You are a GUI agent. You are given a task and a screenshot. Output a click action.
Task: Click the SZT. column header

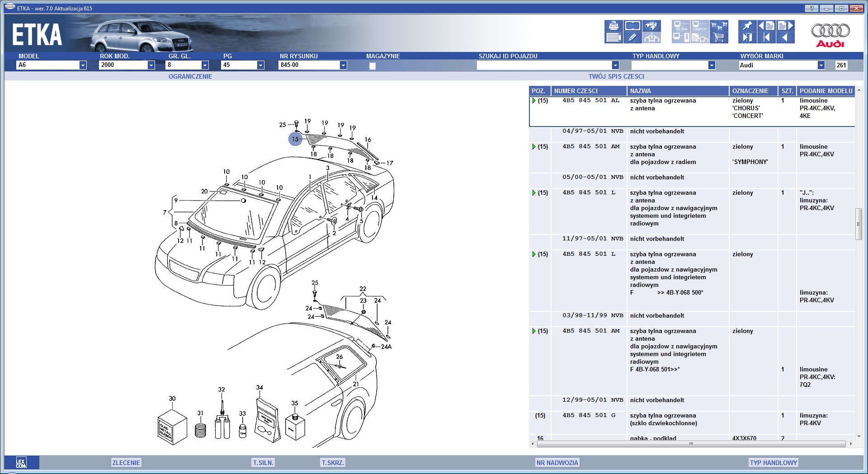(x=787, y=91)
